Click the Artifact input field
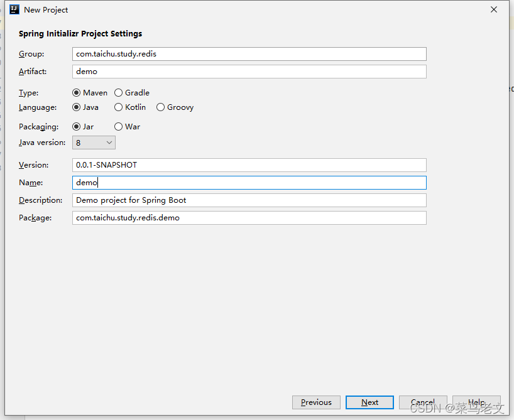This screenshot has width=514, height=420. tap(249, 72)
